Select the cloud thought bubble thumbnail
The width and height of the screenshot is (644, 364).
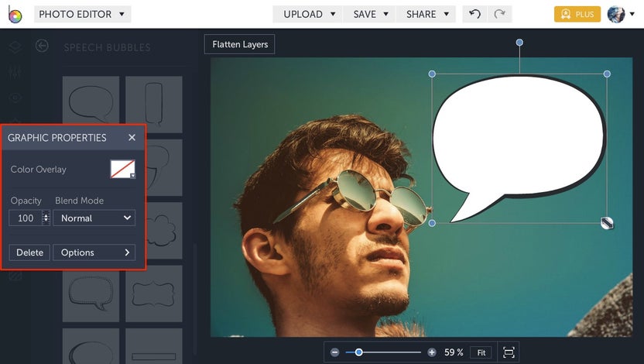tap(164, 231)
